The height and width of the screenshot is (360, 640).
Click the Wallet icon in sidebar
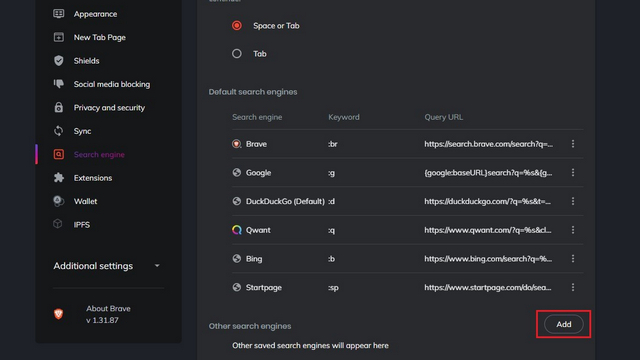click(x=58, y=201)
